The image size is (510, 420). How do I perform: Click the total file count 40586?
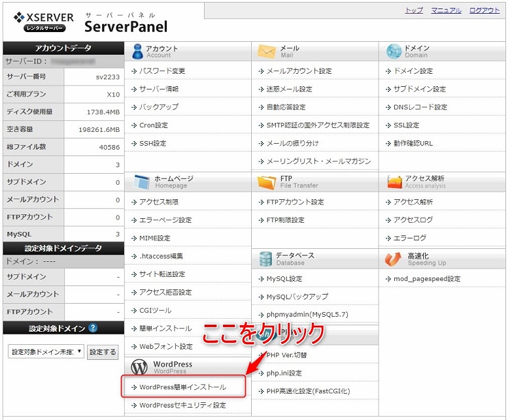pyautogui.click(x=109, y=147)
